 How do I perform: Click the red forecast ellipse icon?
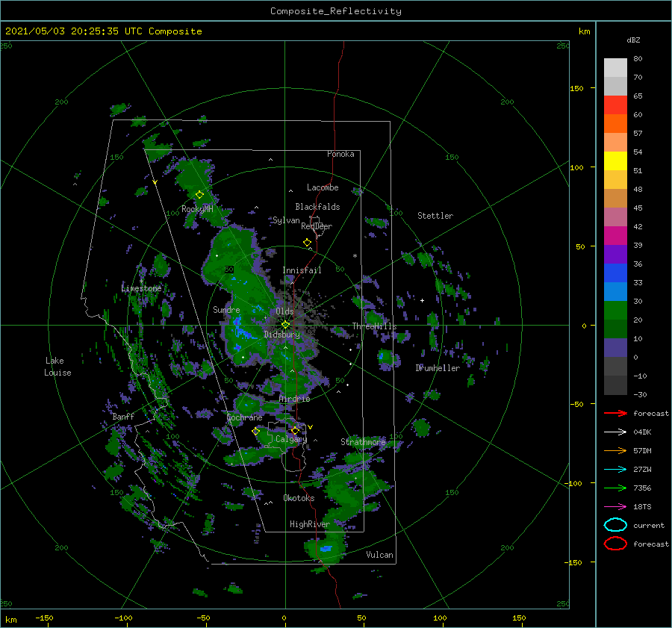pyautogui.click(x=615, y=544)
